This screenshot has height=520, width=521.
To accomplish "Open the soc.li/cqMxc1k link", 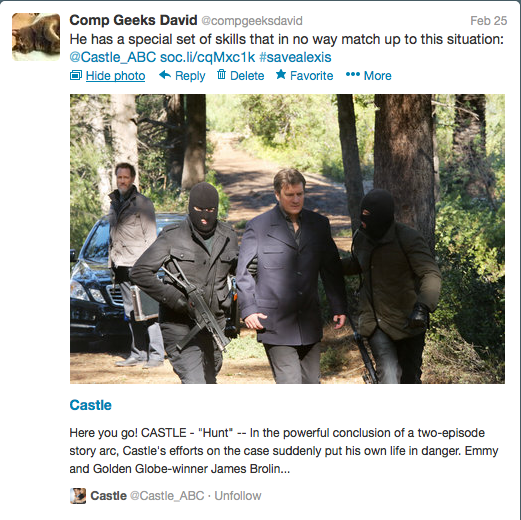I will click(207, 57).
